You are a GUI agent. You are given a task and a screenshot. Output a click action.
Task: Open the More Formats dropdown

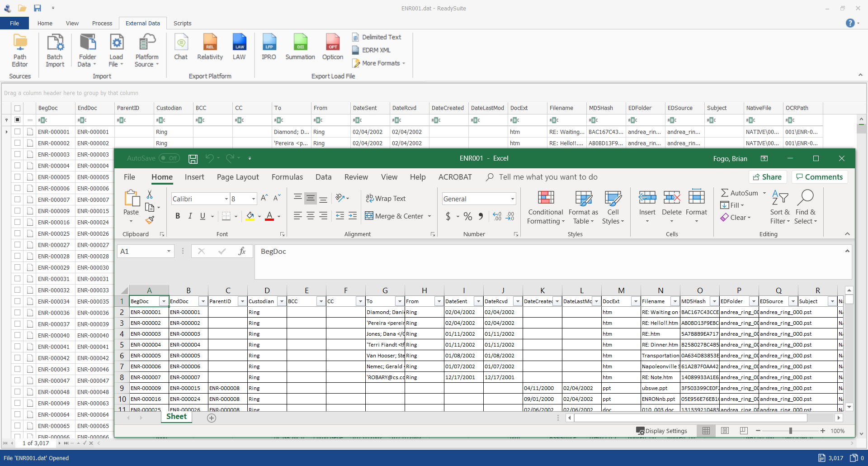379,63
